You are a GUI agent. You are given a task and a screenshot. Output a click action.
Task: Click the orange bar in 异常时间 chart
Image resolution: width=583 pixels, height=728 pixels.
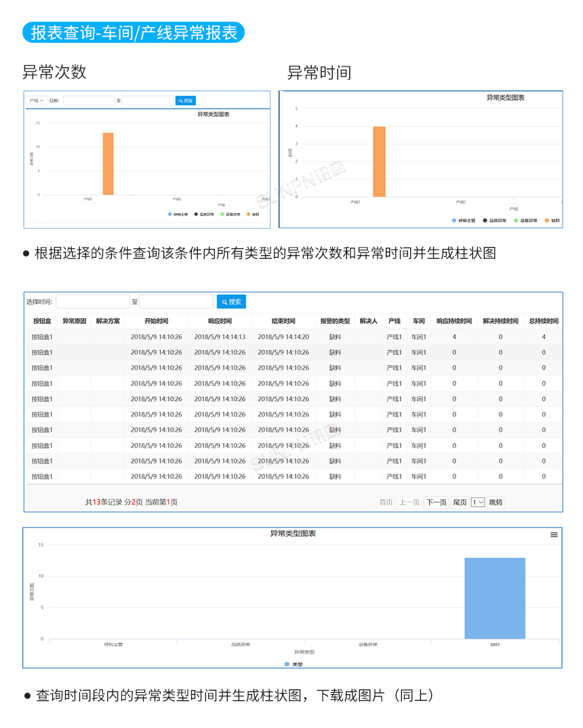pos(380,161)
